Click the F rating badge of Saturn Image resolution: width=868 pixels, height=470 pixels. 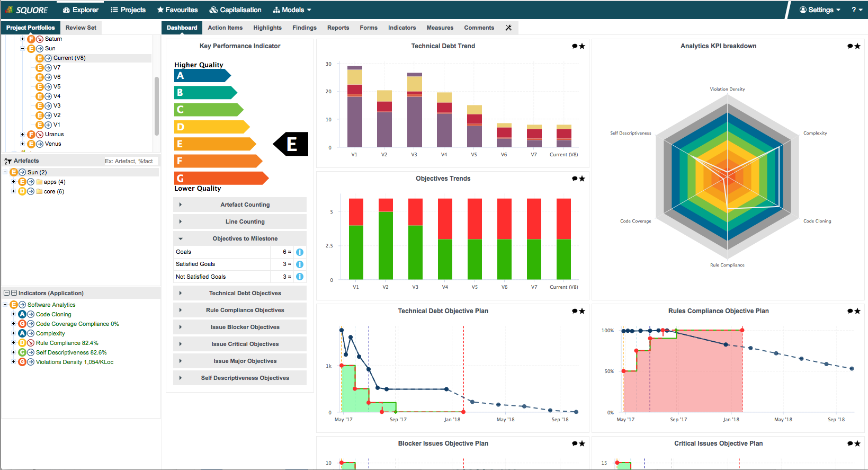[x=31, y=39]
